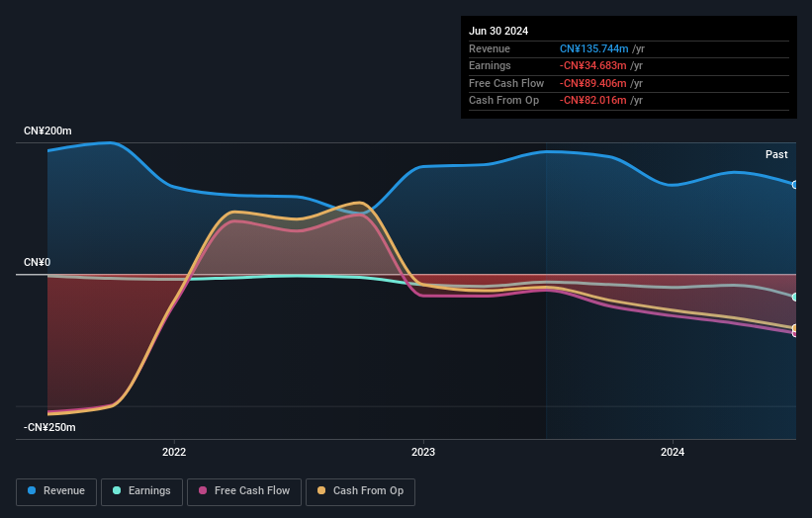Click the -CN¥250m y-axis label
This screenshot has height=518, width=812.
tap(49, 427)
